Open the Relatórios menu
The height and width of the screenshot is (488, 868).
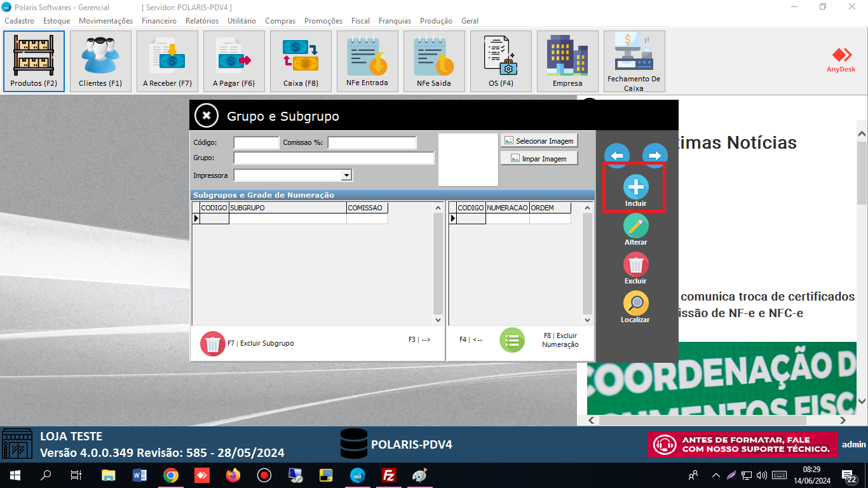coord(201,21)
